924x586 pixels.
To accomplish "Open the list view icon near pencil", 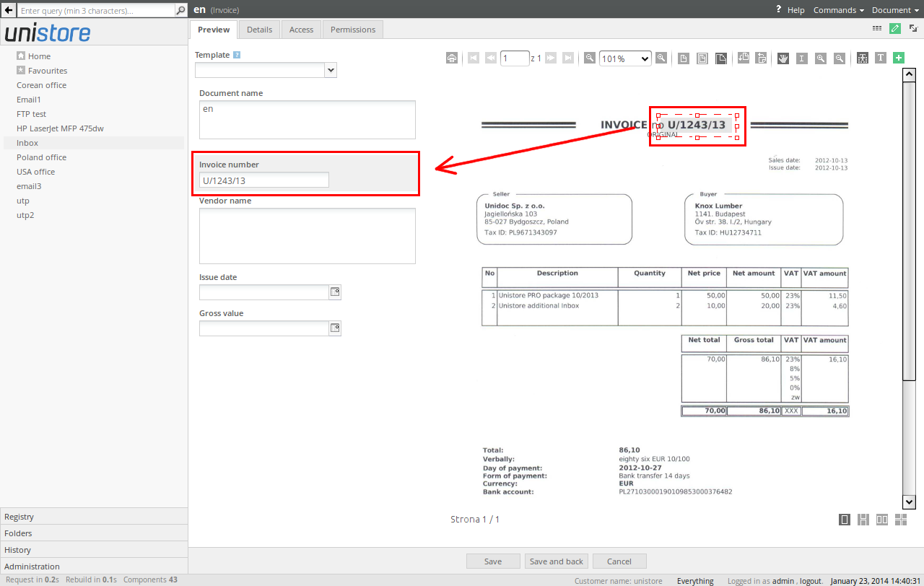I will pos(877,29).
